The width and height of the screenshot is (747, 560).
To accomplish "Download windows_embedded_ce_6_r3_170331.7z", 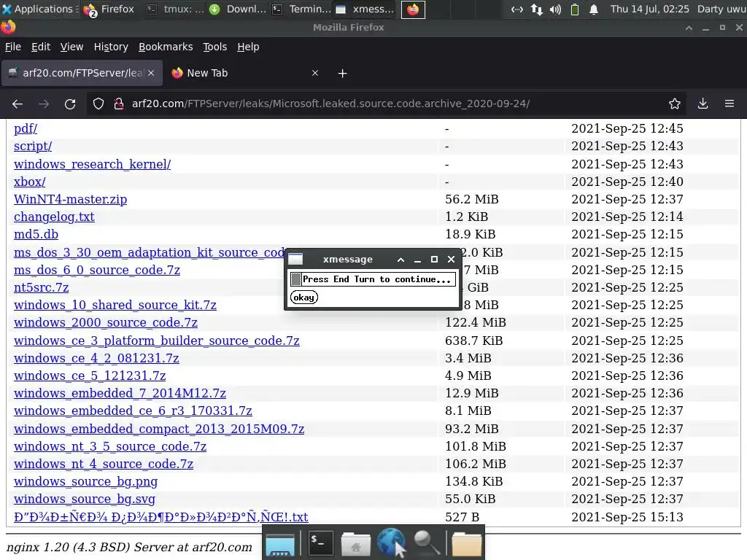I will pos(133,411).
